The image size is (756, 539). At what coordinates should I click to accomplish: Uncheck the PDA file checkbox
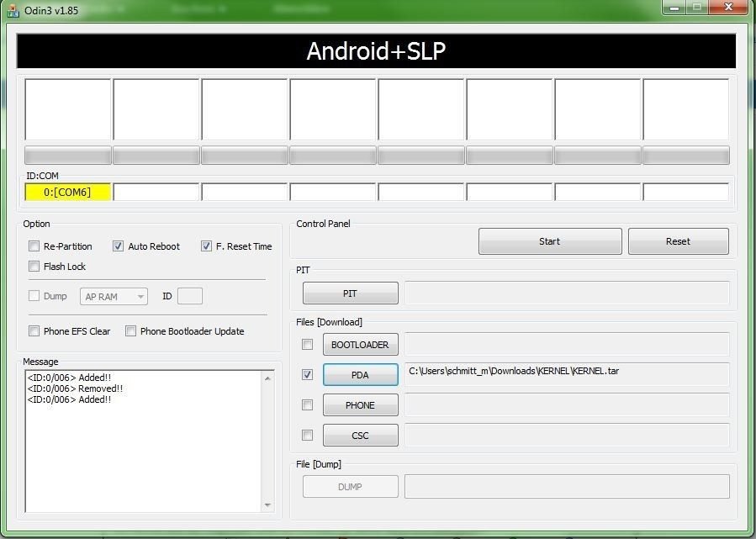pos(307,374)
